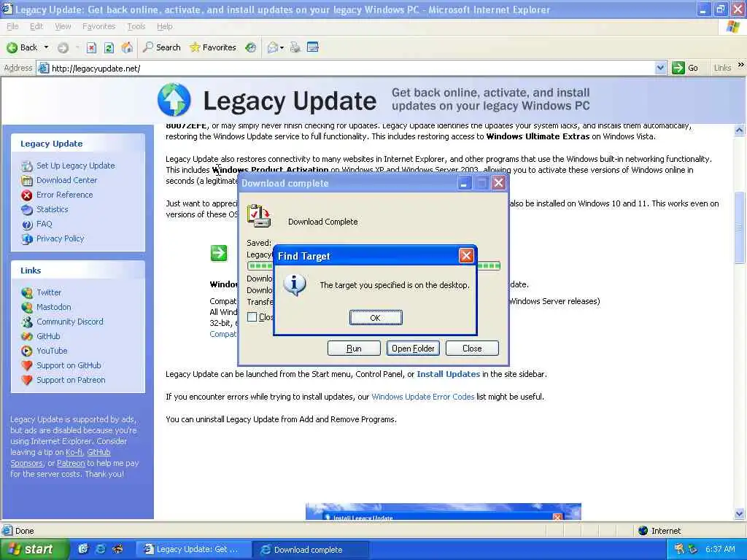The width and height of the screenshot is (747, 560).
Task: Click the Stop page loading icon
Action: [x=91, y=47]
